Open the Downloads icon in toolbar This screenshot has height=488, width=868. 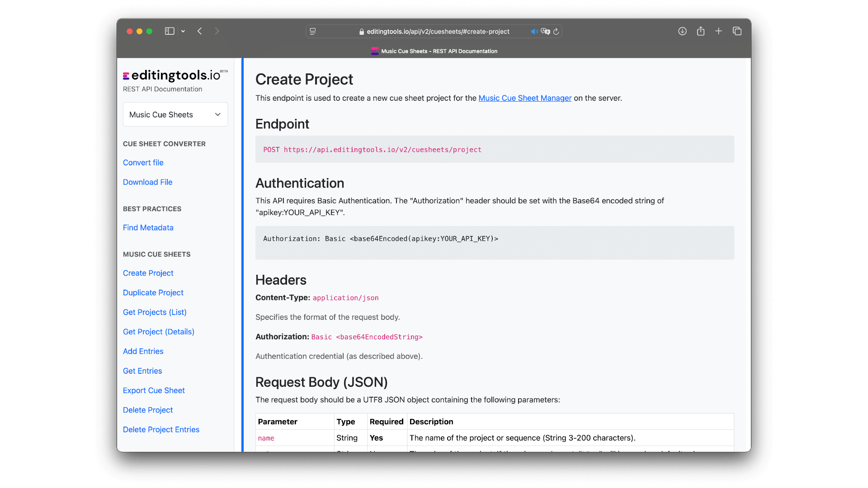tap(682, 31)
